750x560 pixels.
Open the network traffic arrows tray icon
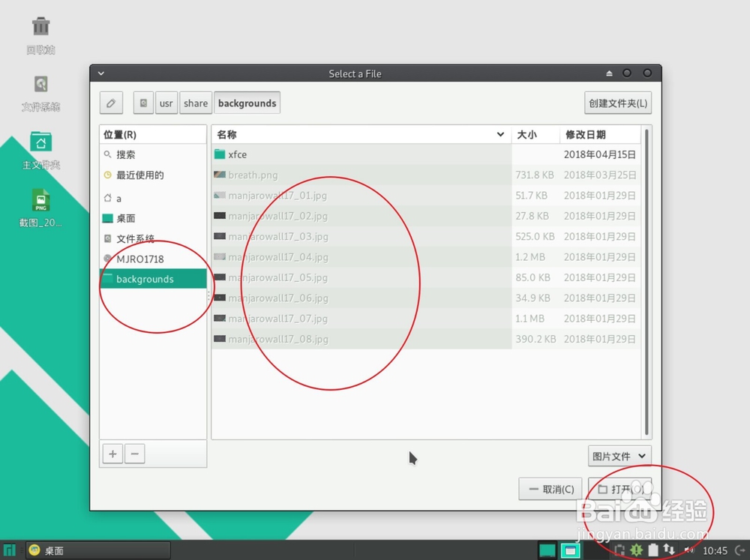pyautogui.click(x=670, y=550)
